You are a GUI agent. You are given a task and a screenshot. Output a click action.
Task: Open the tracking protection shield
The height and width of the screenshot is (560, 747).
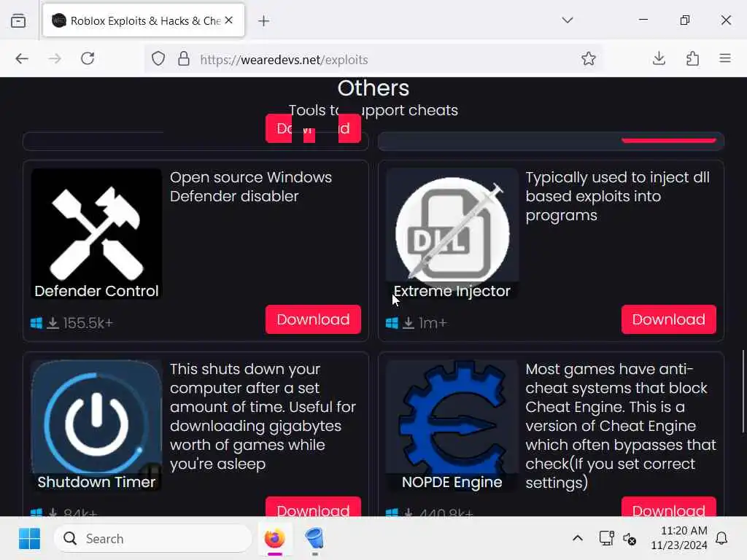point(158,59)
